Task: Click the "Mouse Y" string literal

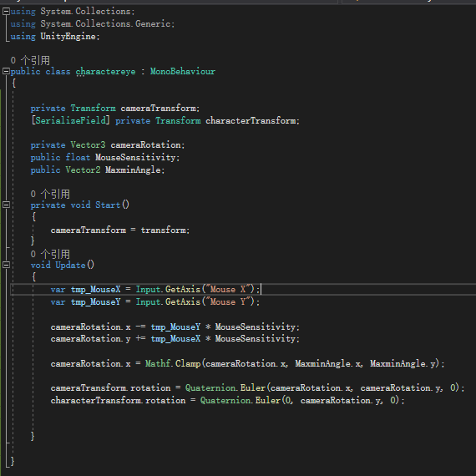Action: 228,301
